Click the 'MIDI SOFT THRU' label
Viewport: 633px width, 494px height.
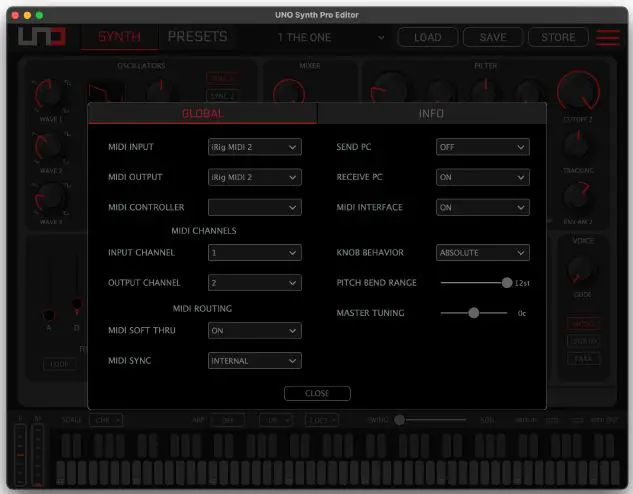click(x=142, y=331)
